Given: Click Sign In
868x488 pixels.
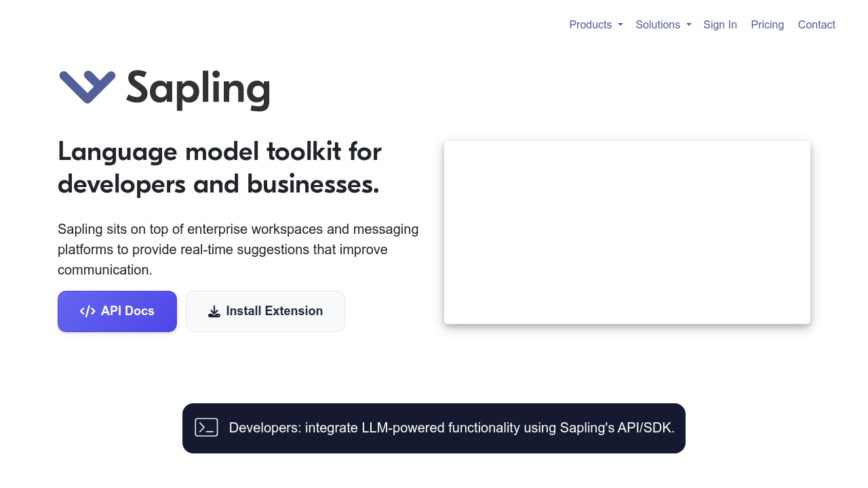Looking at the screenshot, I should click(720, 24).
